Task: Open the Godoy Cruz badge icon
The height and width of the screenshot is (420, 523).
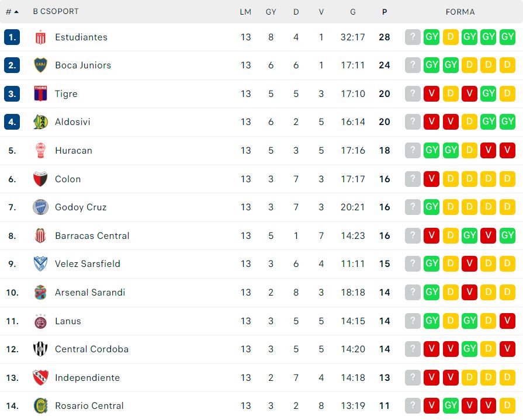Action: 40,207
